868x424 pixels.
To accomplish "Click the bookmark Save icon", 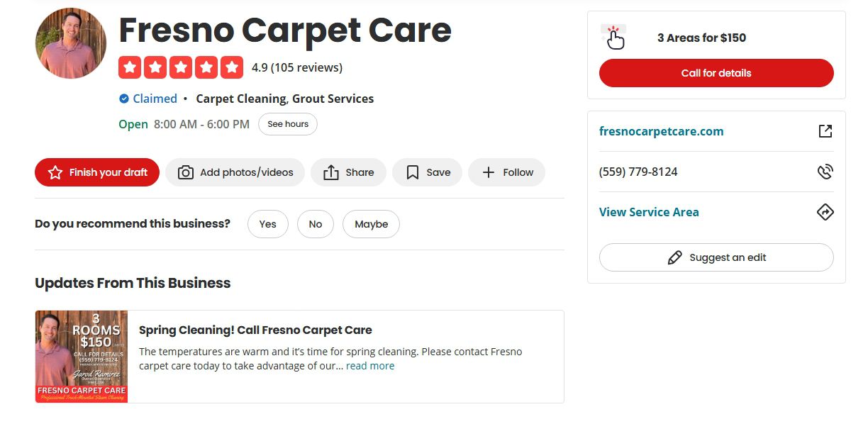I will pos(412,172).
